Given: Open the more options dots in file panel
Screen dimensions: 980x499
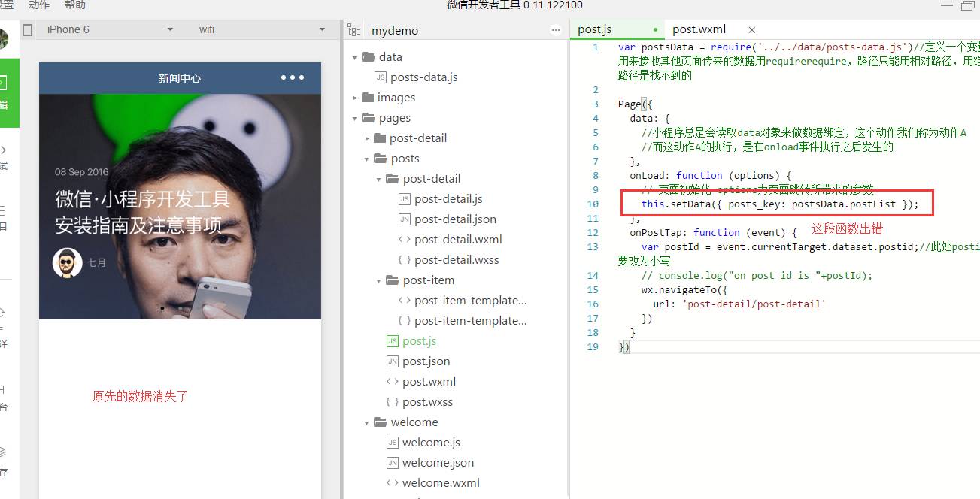Looking at the screenshot, I should tap(556, 30).
